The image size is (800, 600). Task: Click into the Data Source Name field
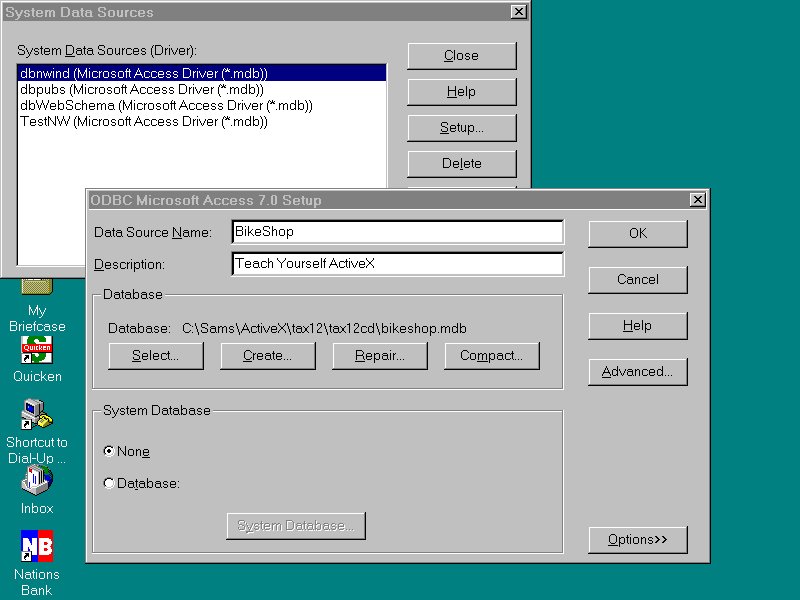click(397, 232)
